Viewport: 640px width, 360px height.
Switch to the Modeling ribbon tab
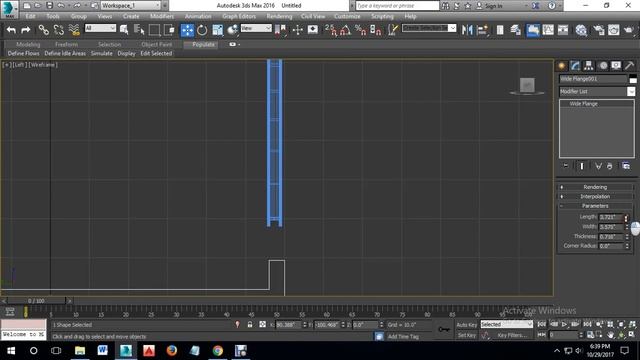[28, 44]
